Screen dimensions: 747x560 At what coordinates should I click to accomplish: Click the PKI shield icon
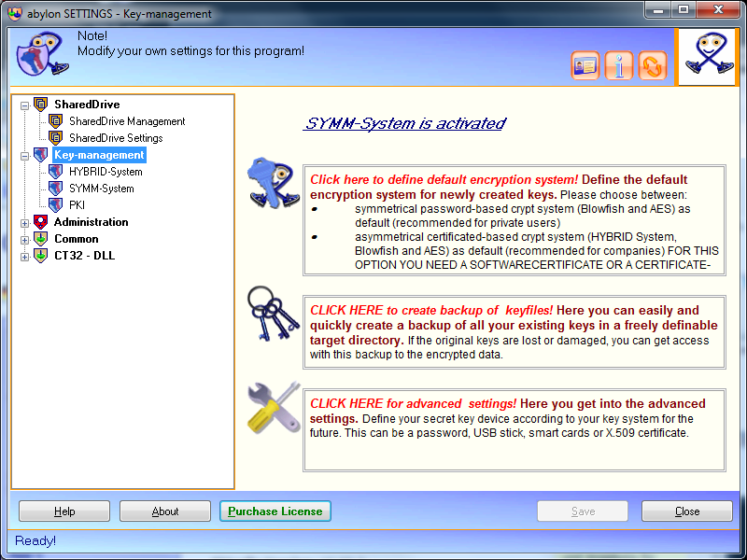[56, 204]
